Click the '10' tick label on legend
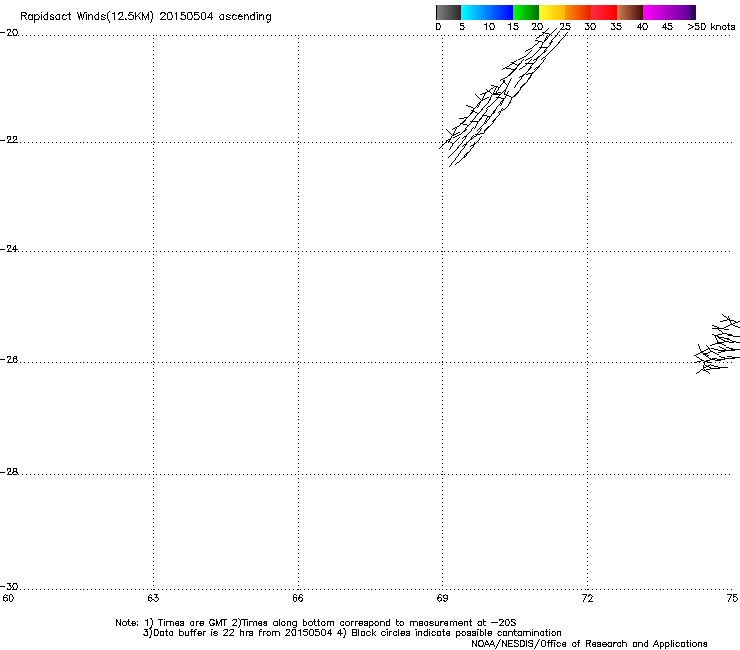The width and height of the screenshot is (740, 650). [x=489, y=27]
